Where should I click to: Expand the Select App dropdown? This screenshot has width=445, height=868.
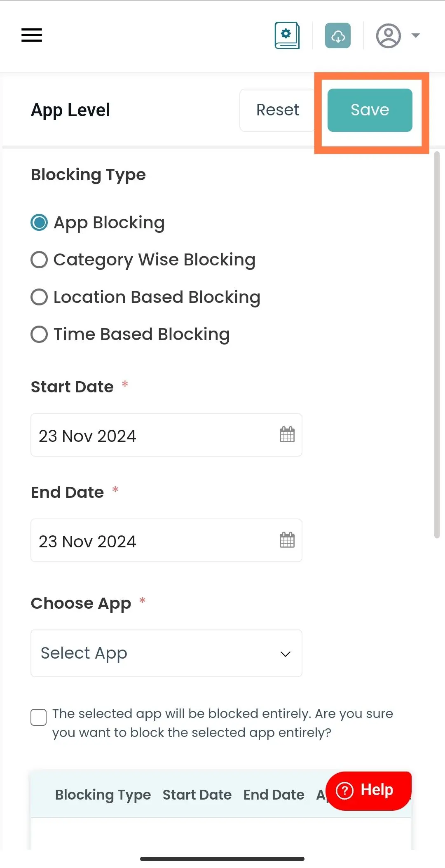(166, 653)
